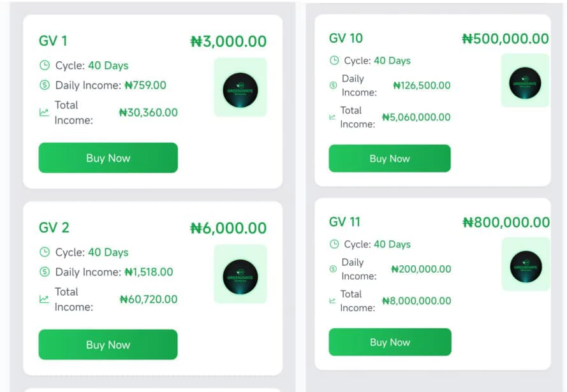Click the clock icon in the GV 11 card

tap(334, 244)
